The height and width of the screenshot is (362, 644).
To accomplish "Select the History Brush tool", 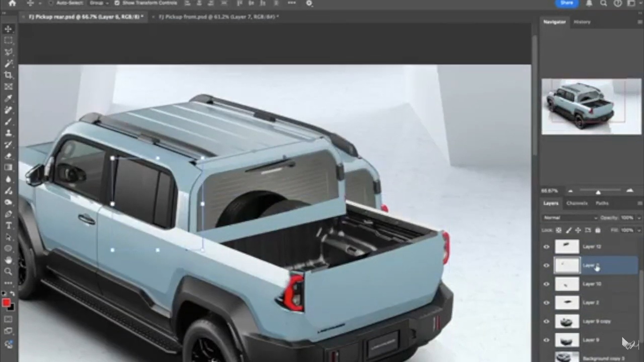I will point(8,144).
